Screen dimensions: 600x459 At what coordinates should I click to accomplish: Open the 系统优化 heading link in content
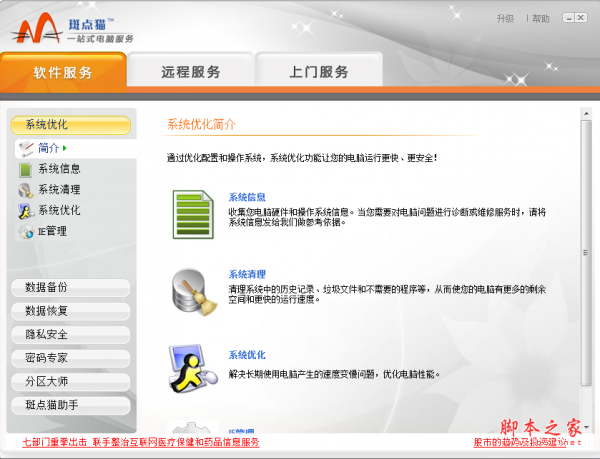point(247,355)
